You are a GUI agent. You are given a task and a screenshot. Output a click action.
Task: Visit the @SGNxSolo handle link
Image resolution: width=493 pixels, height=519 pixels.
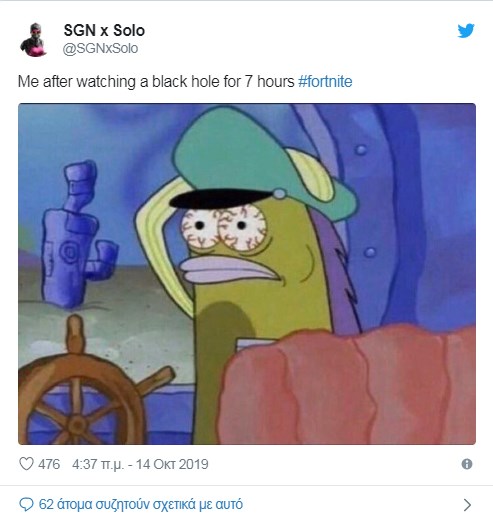(x=100, y=48)
